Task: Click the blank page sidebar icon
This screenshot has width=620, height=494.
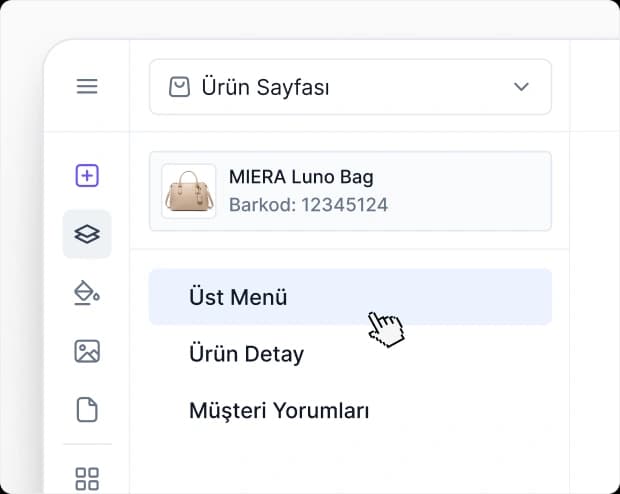Action: click(87, 410)
